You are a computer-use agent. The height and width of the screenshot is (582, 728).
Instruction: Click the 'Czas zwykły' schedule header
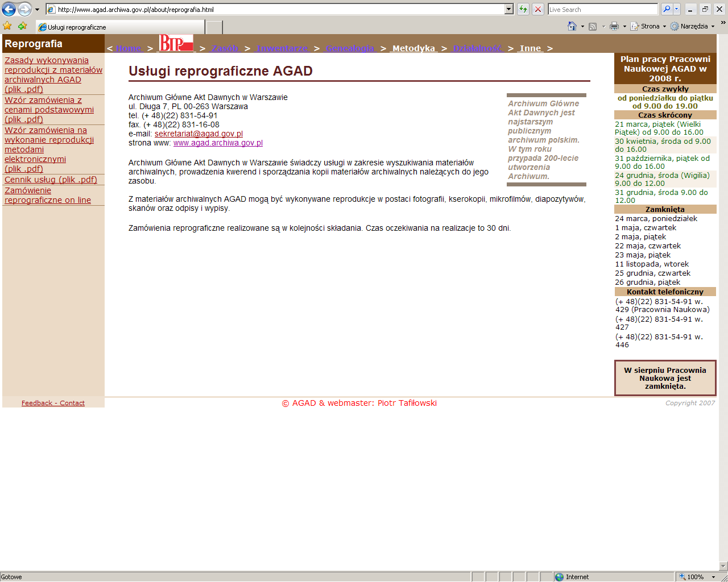pyautogui.click(x=665, y=89)
